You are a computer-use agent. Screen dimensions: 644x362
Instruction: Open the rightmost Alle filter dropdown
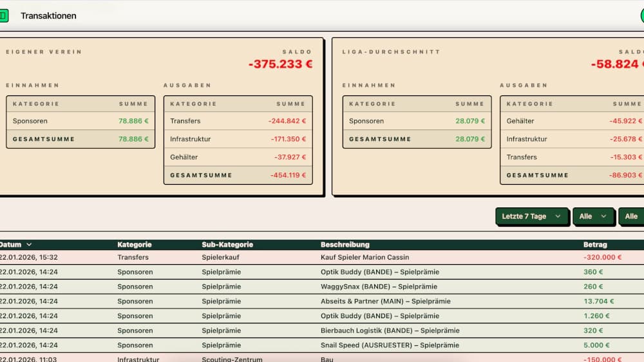[632, 216]
